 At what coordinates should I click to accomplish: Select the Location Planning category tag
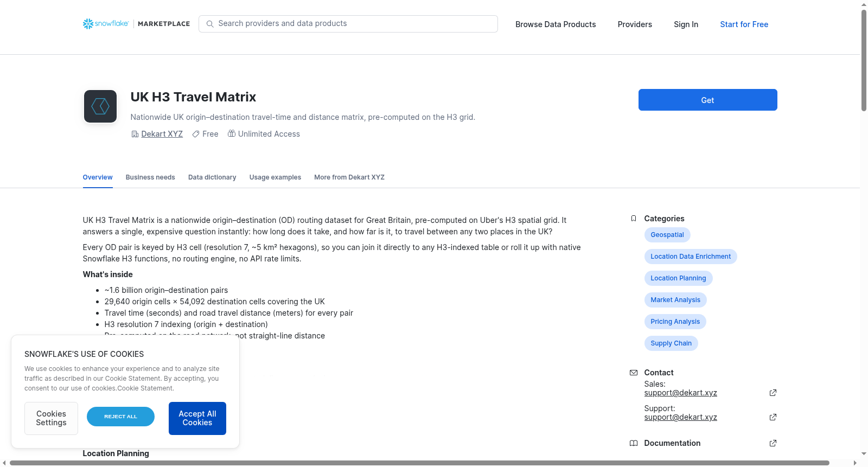(678, 278)
